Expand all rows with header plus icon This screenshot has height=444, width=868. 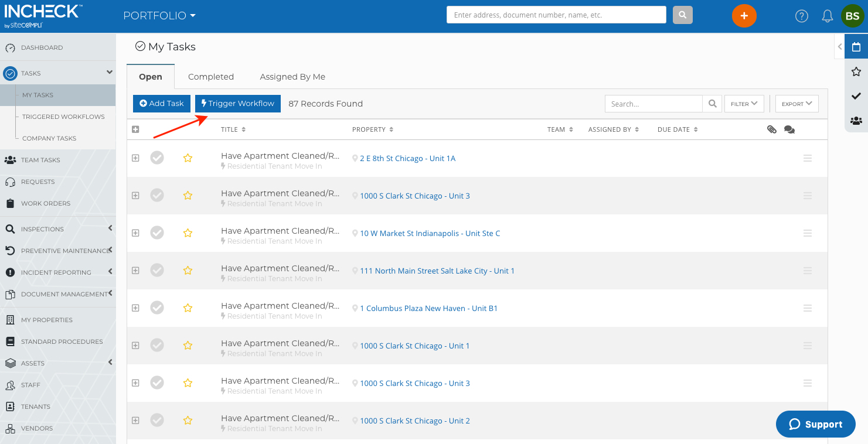coord(135,129)
